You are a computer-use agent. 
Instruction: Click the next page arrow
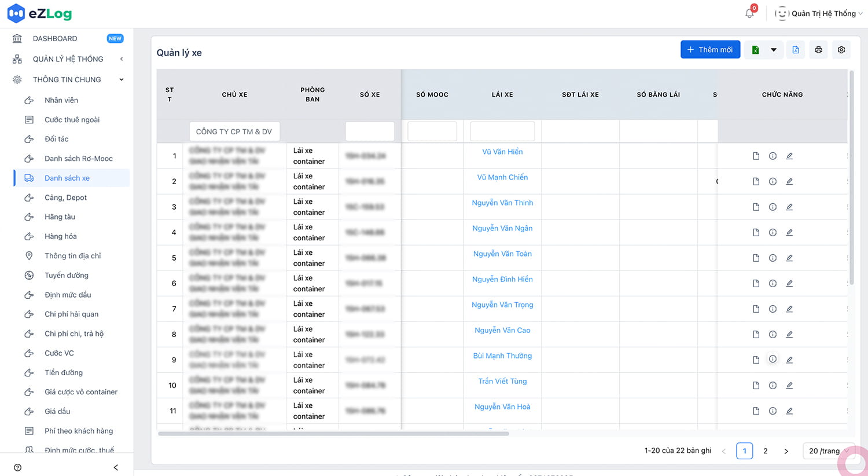[786, 451]
